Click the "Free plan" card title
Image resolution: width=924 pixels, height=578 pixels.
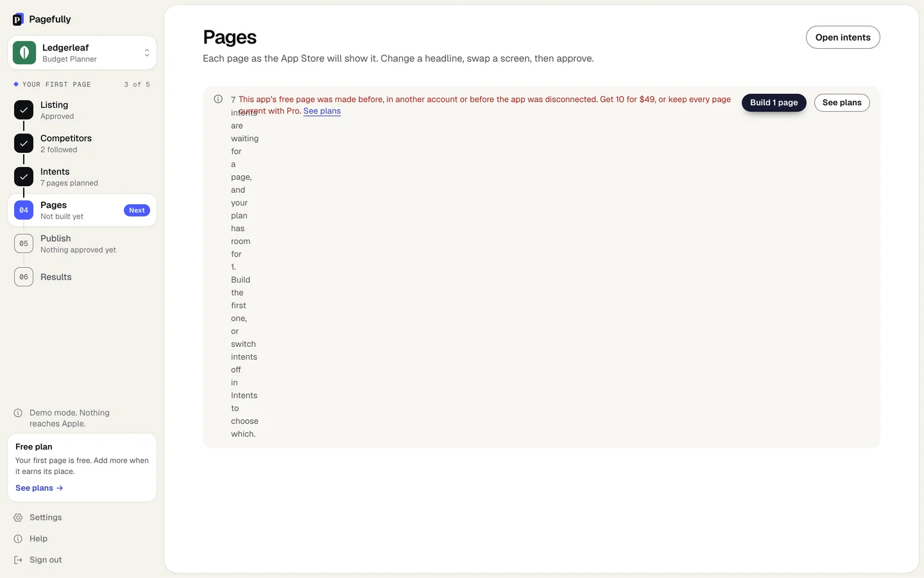click(x=34, y=447)
